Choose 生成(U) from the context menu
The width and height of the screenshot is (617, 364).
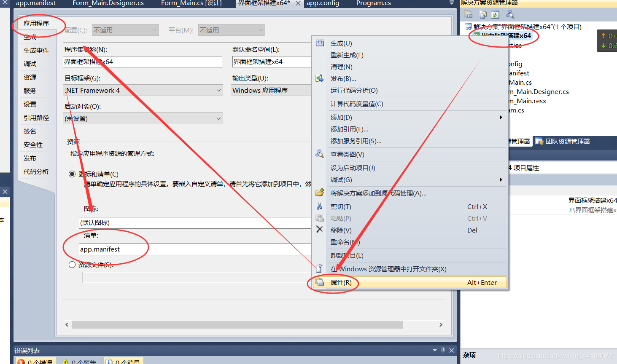[409, 43]
